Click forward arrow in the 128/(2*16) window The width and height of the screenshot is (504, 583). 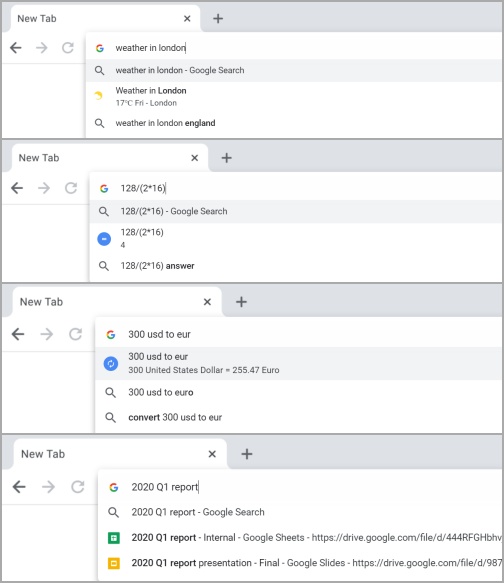(x=44, y=188)
